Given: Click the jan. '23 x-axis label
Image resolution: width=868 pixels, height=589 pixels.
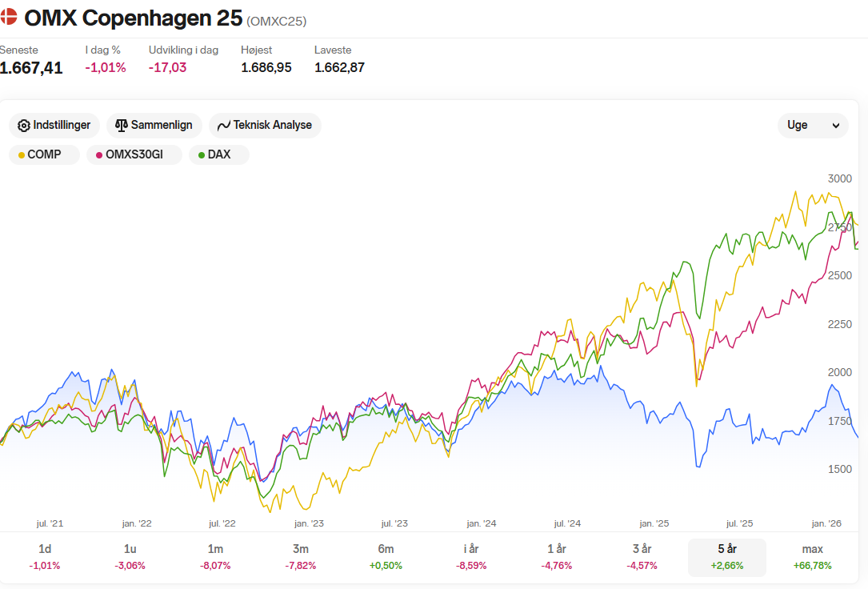Looking at the screenshot, I should (309, 523).
